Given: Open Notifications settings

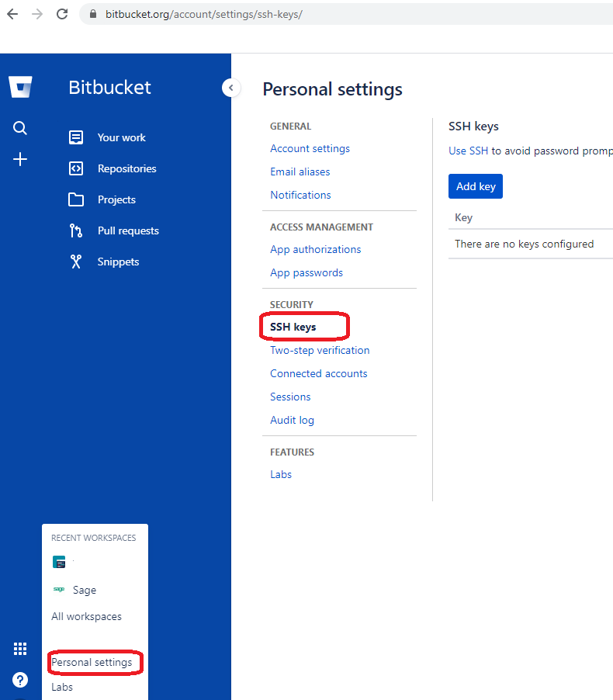Looking at the screenshot, I should [x=300, y=195].
